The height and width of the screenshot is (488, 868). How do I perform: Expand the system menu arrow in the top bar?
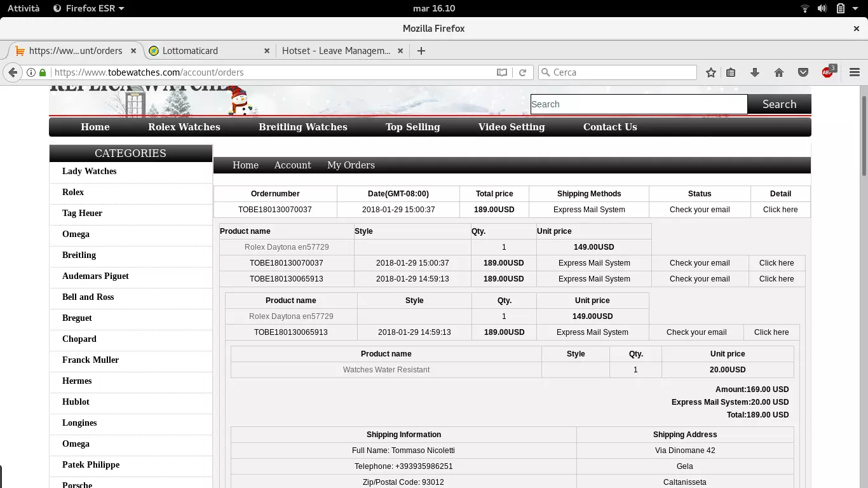click(x=856, y=8)
